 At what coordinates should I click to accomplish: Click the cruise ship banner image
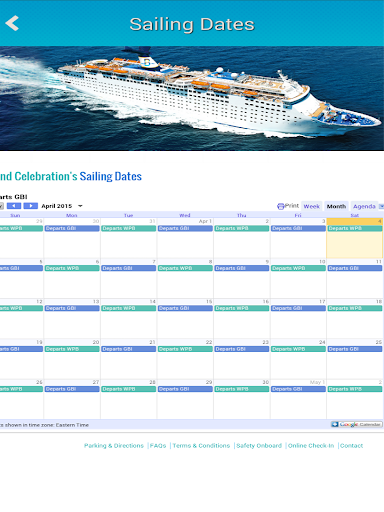coord(192,98)
